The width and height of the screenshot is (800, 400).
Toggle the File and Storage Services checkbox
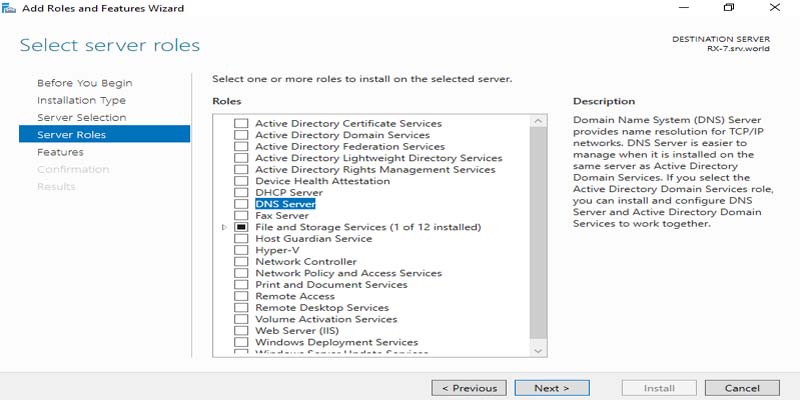[241, 227]
